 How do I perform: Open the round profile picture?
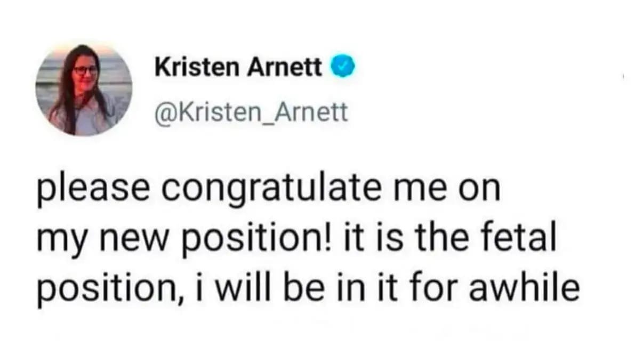(x=84, y=89)
